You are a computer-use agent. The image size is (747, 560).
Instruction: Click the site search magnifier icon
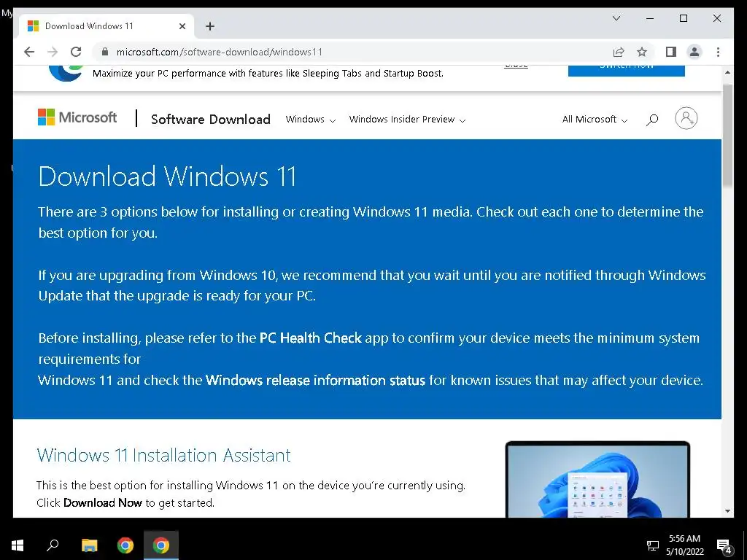[x=651, y=120]
